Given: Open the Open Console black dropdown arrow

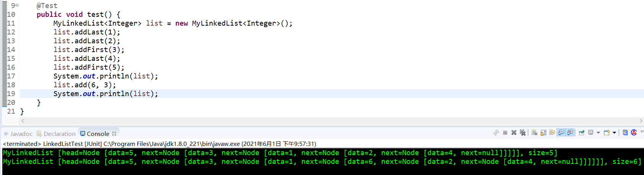Looking at the screenshot, I should 614,132.
